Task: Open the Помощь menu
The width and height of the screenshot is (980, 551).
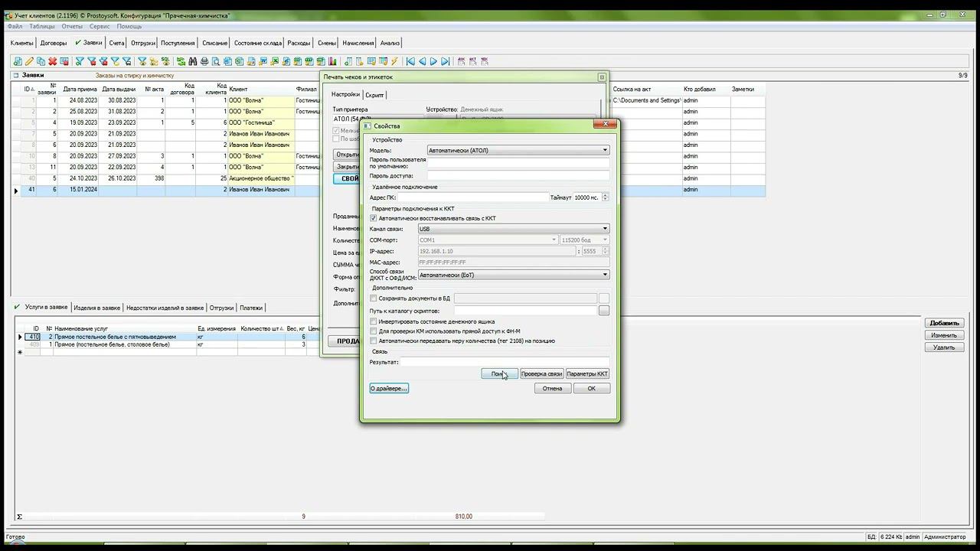Action: tap(129, 27)
